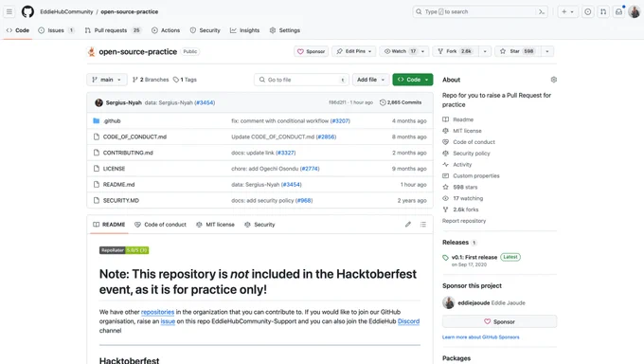Open SECURITY.MD file
This screenshot has height=364, width=644.
coord(121,201)
